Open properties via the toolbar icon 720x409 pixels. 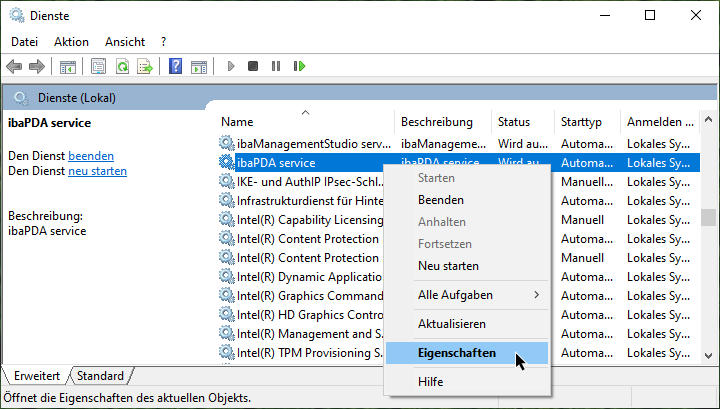point(98,67)
